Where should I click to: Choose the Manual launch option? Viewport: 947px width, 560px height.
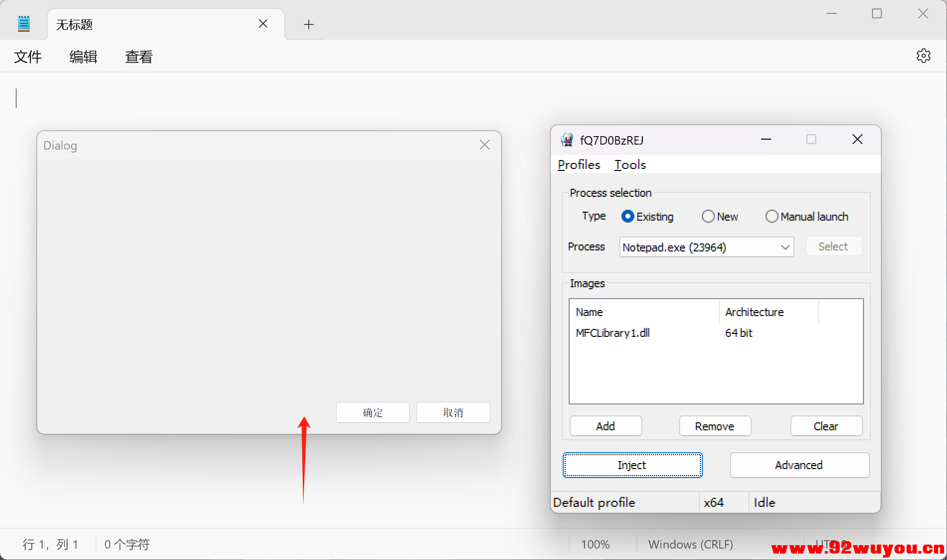coord(772,217)
